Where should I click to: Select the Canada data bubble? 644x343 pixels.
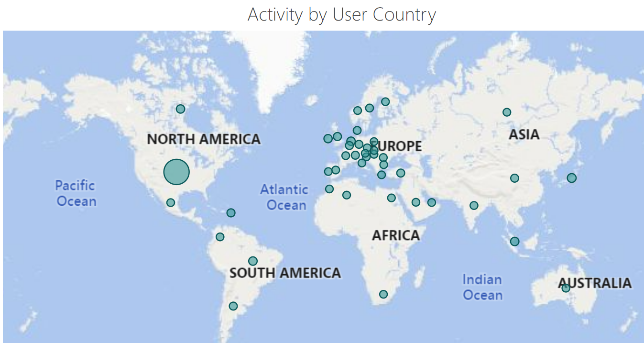point(180,109)
